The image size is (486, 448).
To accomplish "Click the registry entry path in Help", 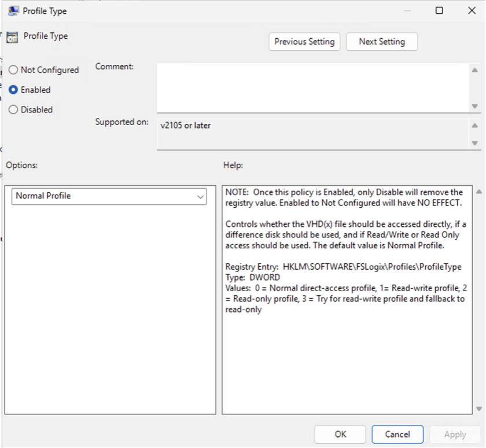I will pos(372,267).
